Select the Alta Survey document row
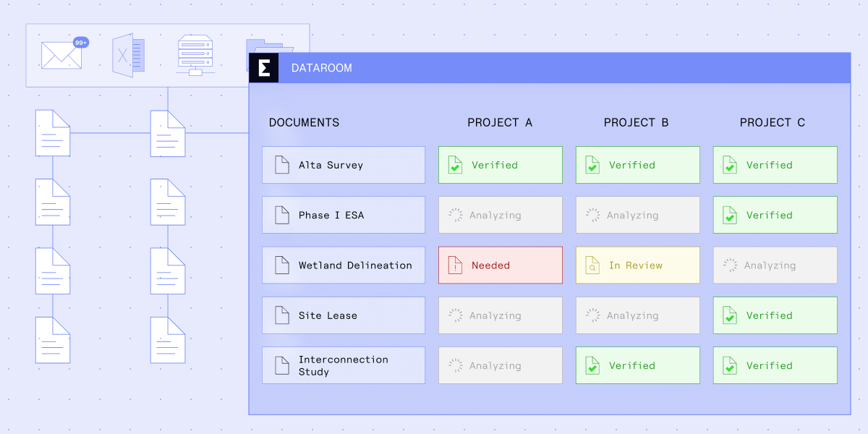The image size is (868, 434). pyautogui.click(x=344, y=165)
